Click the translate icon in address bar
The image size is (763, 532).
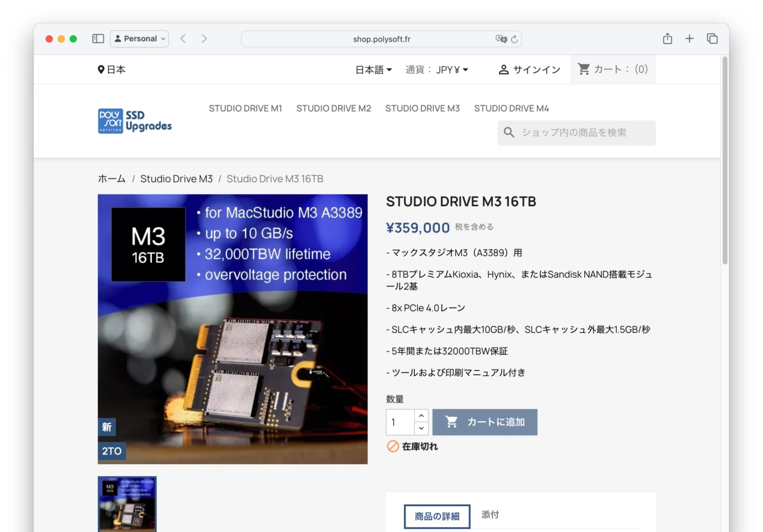501,39
